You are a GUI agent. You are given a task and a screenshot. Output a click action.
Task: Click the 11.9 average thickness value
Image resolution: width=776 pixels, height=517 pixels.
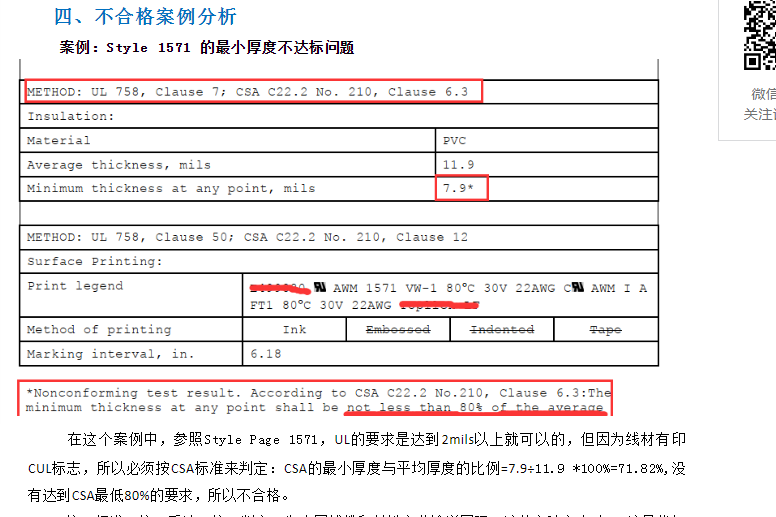[x=460, y=164]
